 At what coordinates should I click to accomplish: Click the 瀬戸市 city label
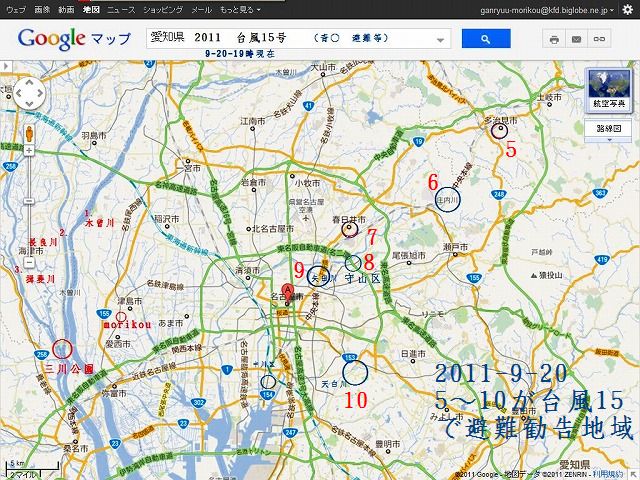pyautogui.click(x=455, y=247)
